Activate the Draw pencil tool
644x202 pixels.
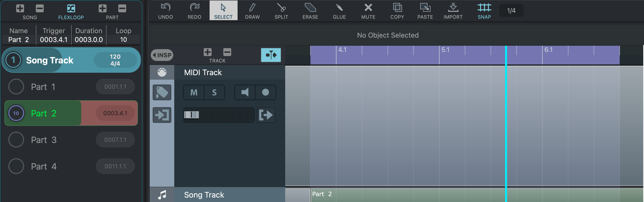tap(252, 11)
